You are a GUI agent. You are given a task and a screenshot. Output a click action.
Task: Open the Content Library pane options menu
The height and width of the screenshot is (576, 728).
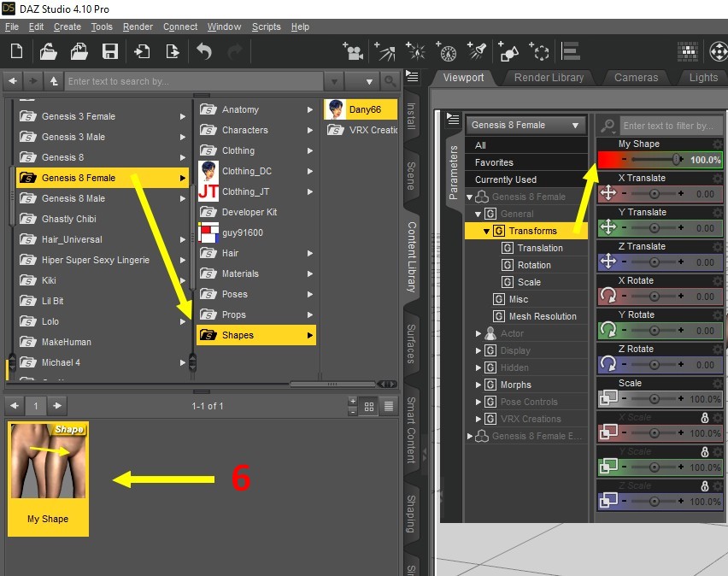413,76
